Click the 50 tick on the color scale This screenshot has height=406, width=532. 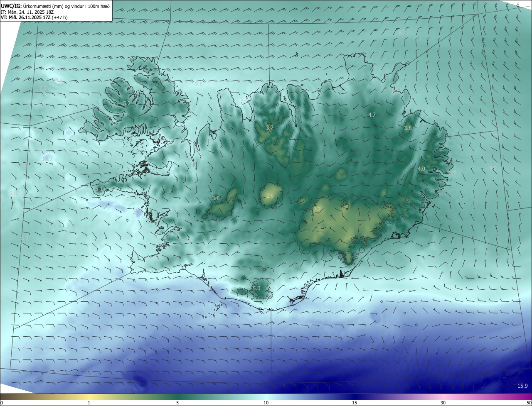coord(529,403)
